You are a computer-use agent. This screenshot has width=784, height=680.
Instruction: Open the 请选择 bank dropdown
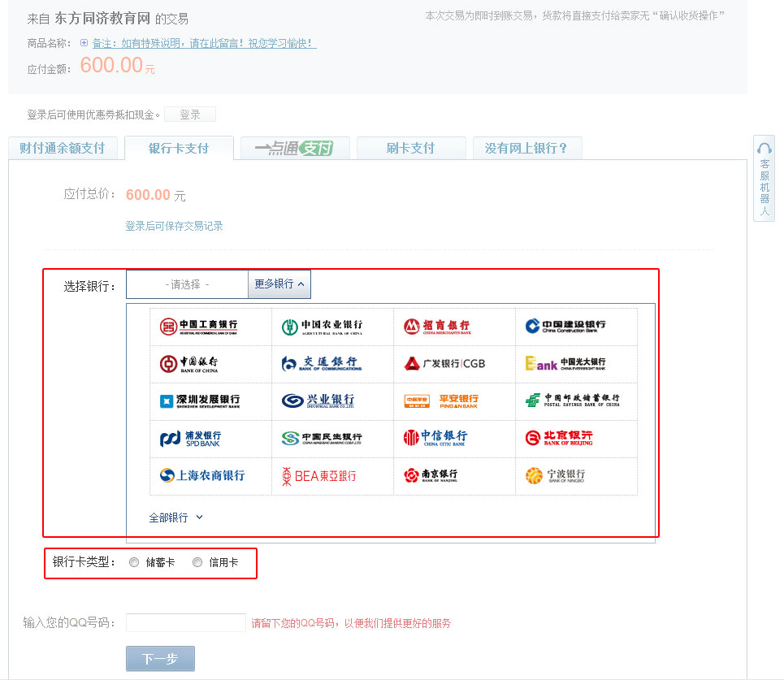(x=187, y=284)
